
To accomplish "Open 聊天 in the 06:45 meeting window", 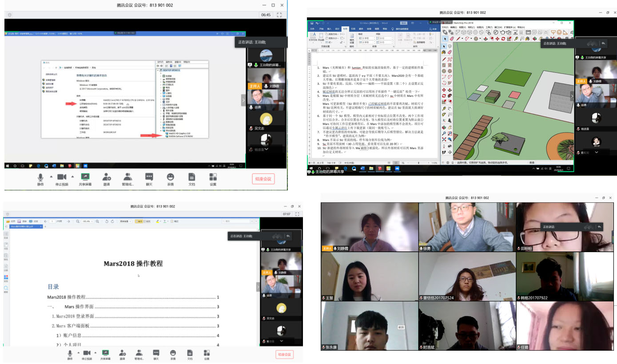I will point(149,179).
